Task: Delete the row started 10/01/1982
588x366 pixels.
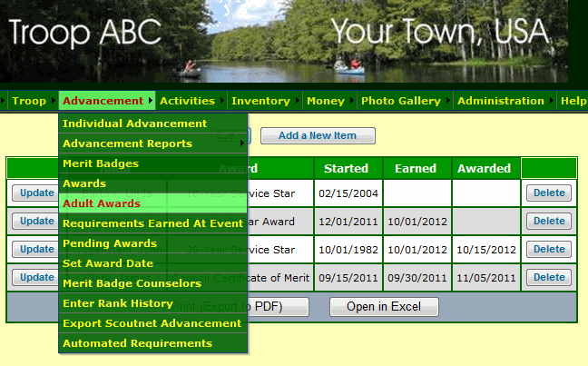Action: (x=549, y=249)
